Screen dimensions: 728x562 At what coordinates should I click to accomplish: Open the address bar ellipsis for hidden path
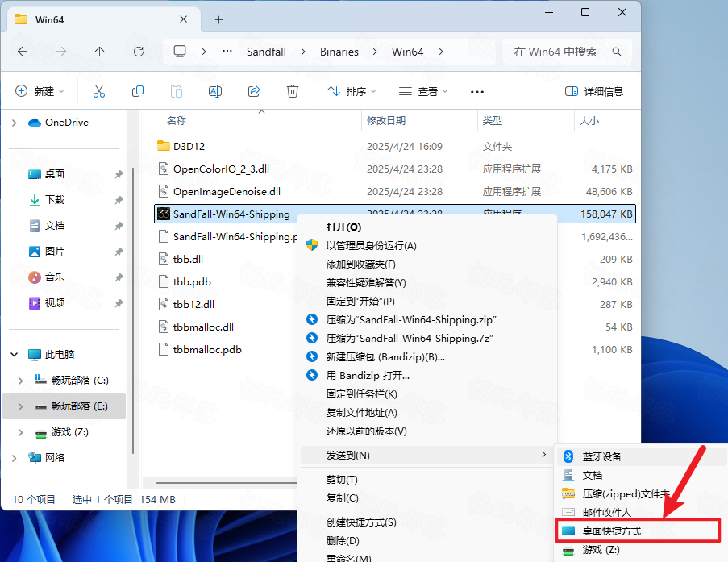pos(227,51)
